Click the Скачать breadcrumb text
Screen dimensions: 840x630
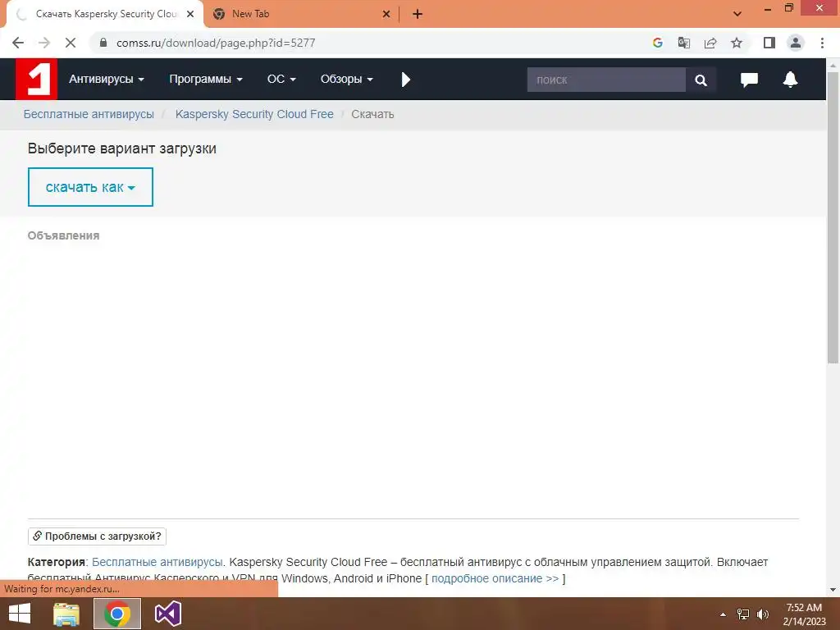pyautogui.click(x=372, y=114)
